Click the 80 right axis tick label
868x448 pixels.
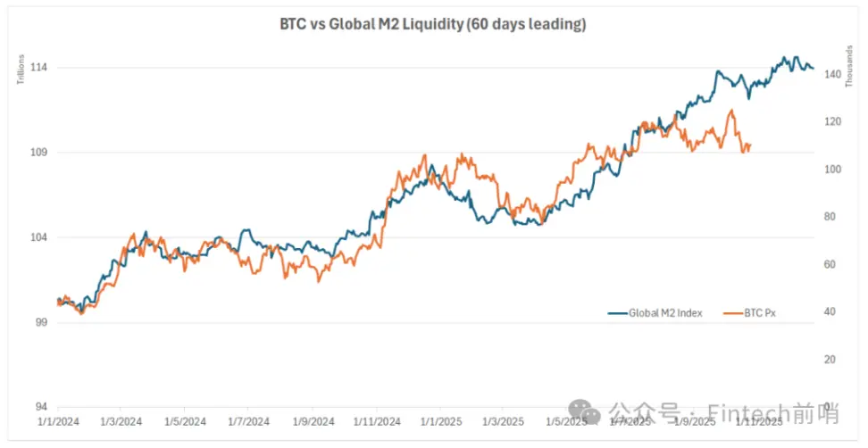click(x=830, y=217)
